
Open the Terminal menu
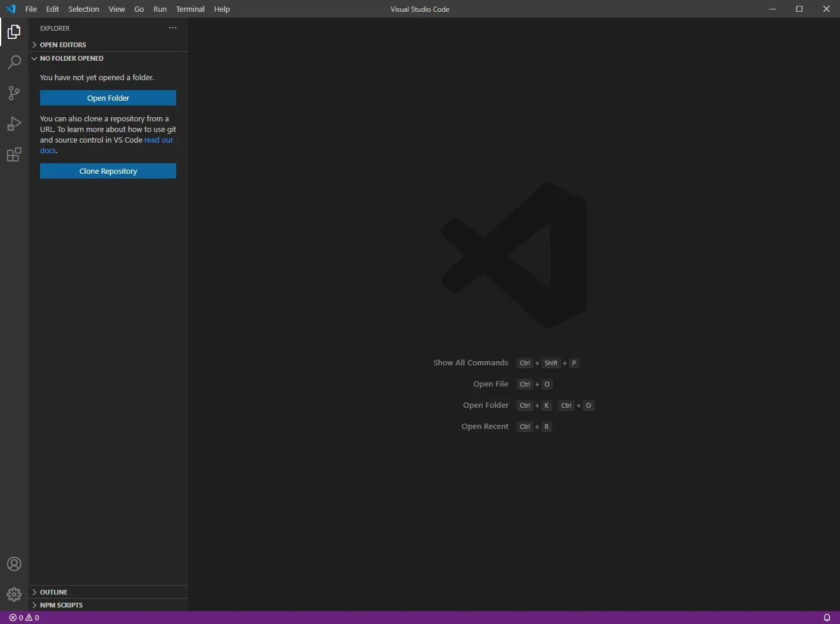(190, 9)
